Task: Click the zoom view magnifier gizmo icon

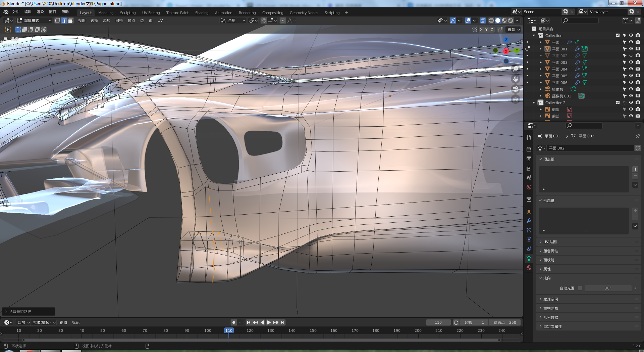Action: (x=516, y=69)
